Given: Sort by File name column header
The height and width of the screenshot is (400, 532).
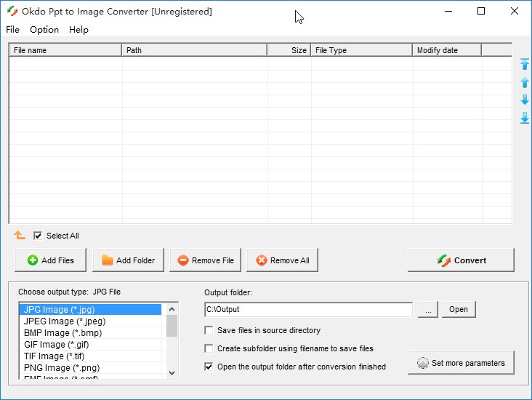Looking at the screenshot, I should tap(65, 50).
